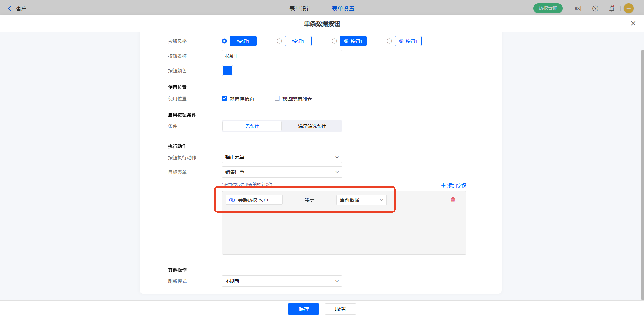Open the notification bell
Viewport: 644px width, 317px height.
coord(612,9)
